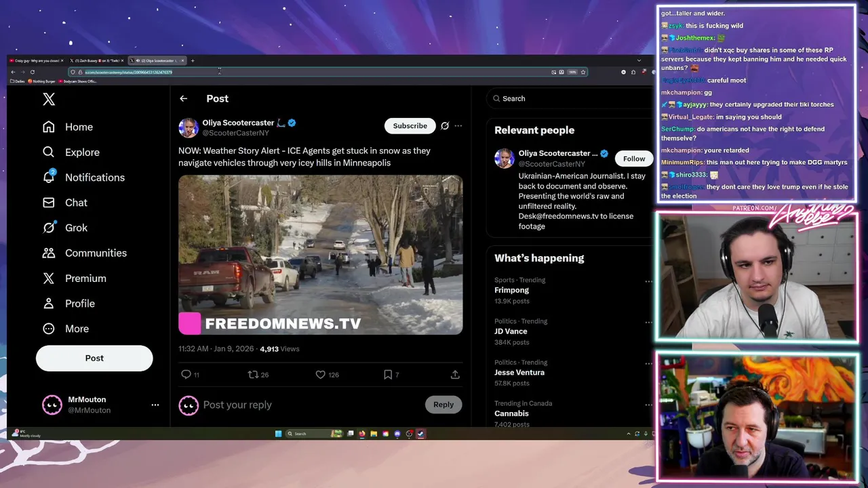
Task: Open a new browser tab
Action: pyautogui.click(x=193, y=60)
